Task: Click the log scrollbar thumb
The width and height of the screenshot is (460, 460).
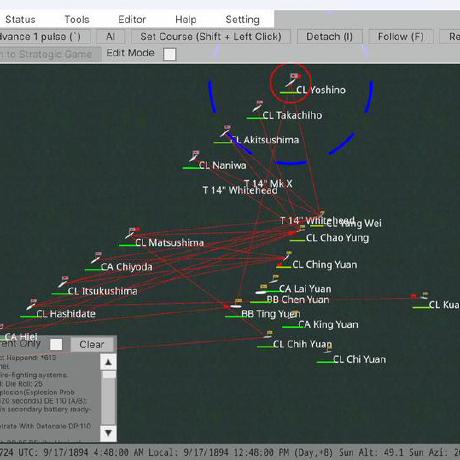Action: point(108,375)
